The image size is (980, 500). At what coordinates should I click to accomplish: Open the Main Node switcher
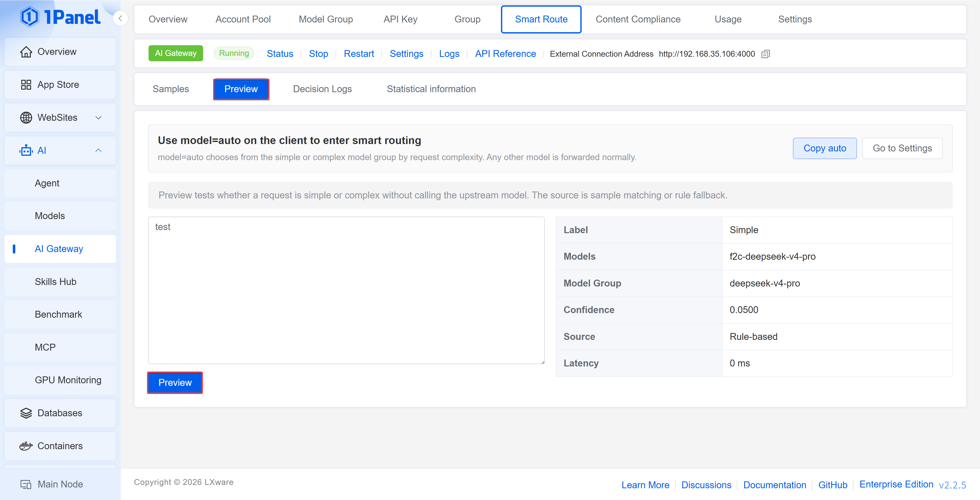click(x=51, y=484)
